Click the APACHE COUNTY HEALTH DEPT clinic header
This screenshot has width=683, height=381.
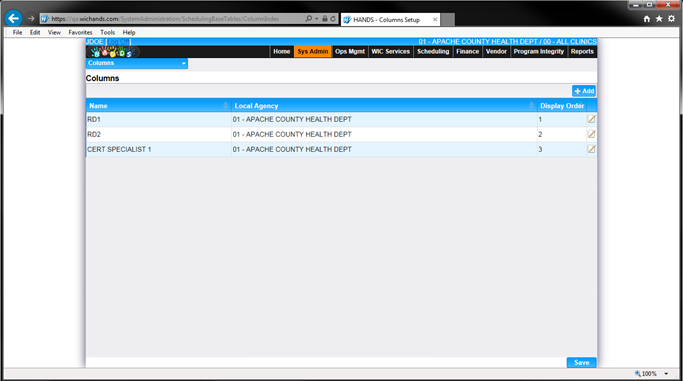click(507, 42)
